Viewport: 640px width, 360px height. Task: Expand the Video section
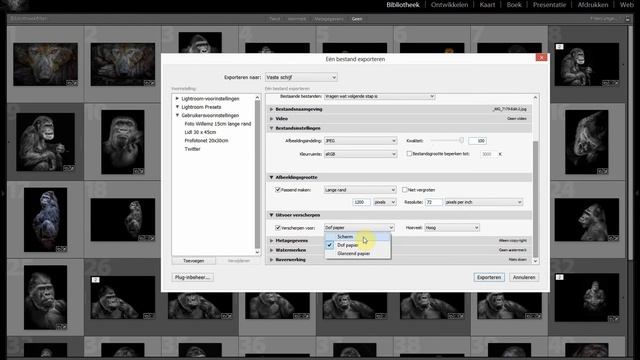pyautogui.click(x=271, y=119)
